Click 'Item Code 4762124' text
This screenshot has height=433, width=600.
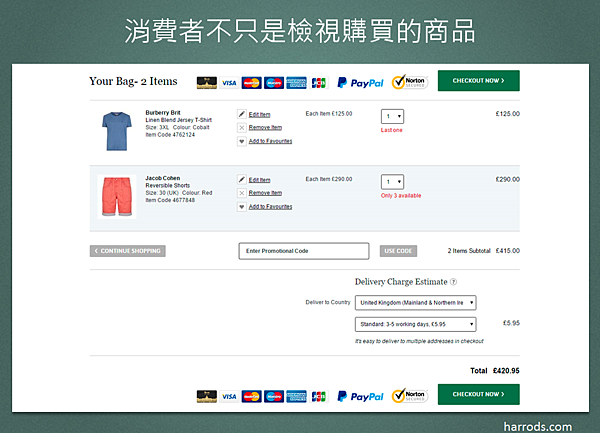click(x=170, y=135)
